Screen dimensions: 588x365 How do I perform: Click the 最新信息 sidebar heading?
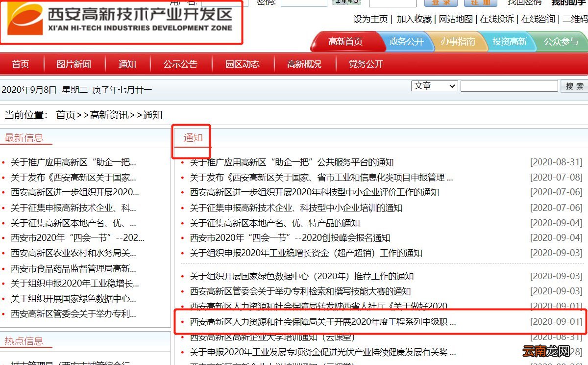pos(24,137)
